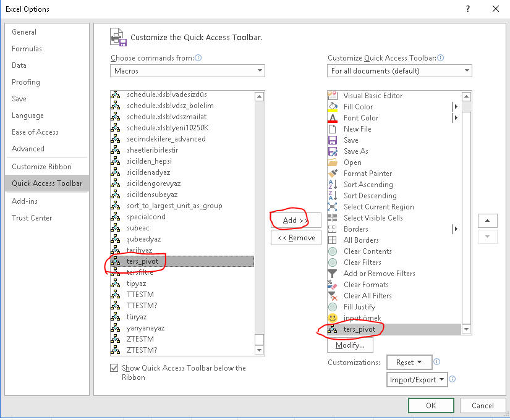Click the info icon next to Reset

tap(437, 362)
